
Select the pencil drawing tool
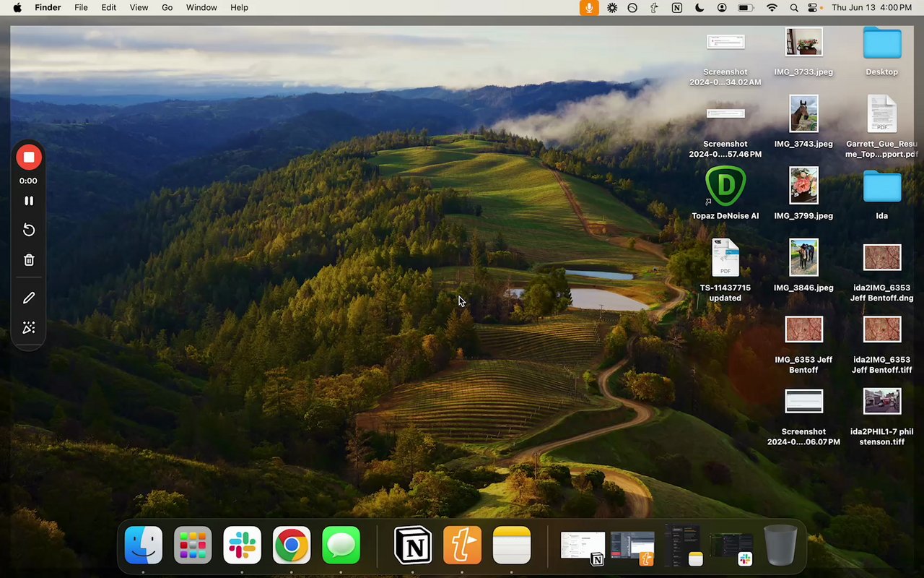click(29, 298)
